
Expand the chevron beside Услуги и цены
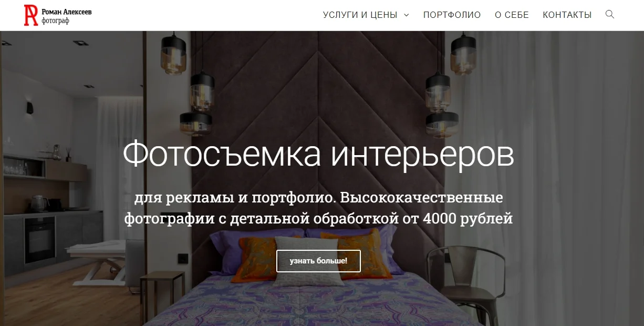(x=406, y=15)
